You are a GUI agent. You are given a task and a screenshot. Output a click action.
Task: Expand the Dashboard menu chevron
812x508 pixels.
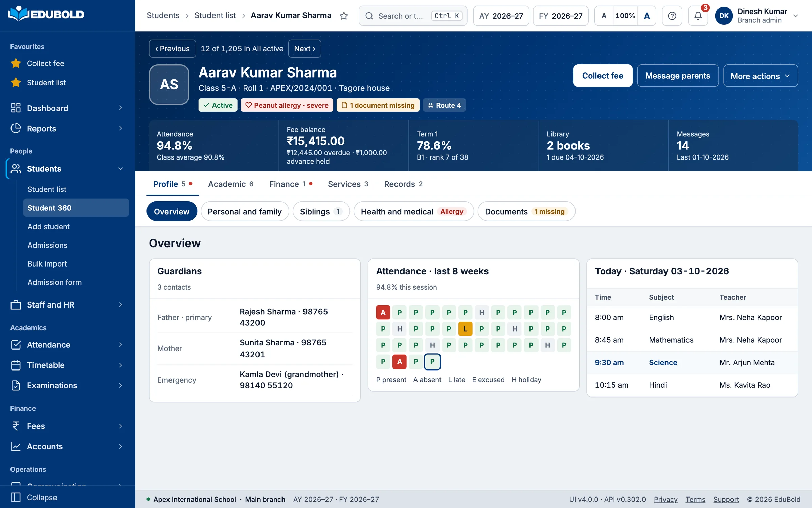point(121,108)
